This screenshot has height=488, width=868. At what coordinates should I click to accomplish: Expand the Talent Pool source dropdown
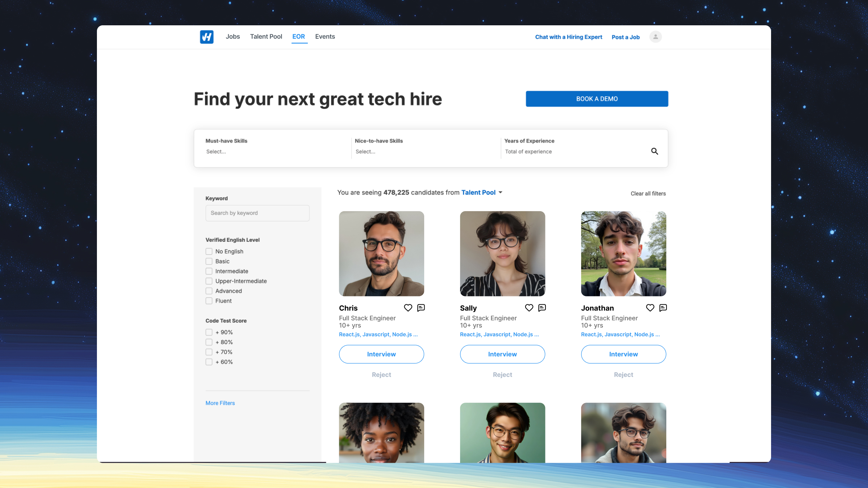coord(482,193)
